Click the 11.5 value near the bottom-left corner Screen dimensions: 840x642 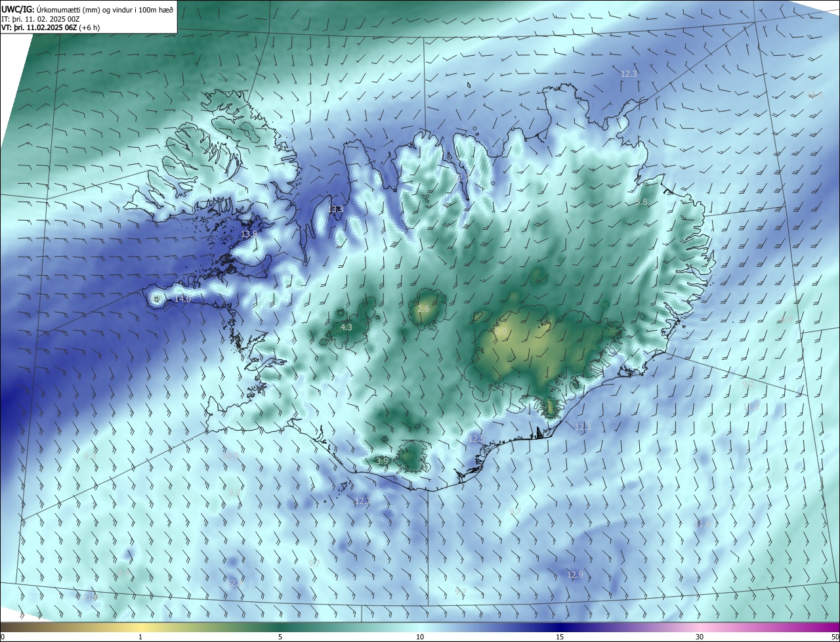[x=91, y=597]
